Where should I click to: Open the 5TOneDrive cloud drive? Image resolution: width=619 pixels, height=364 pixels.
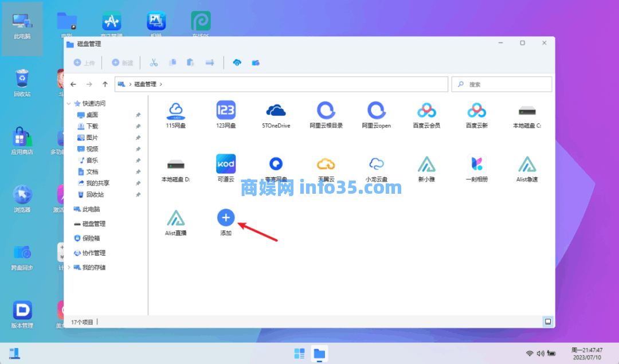click(276, 115)
